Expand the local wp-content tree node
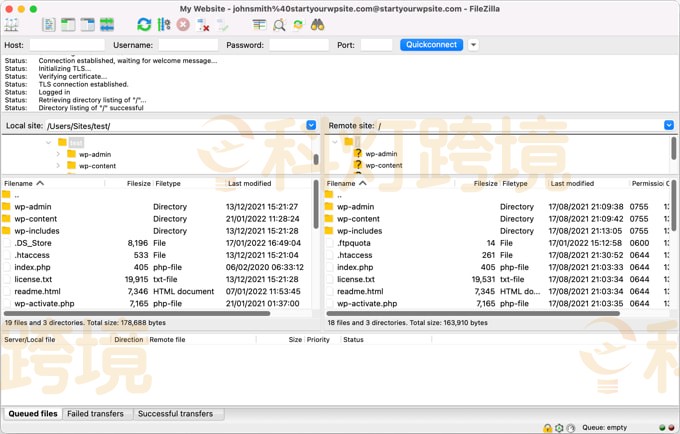The width and height of the screenshot is (680, 434). [x=58, y=166]
